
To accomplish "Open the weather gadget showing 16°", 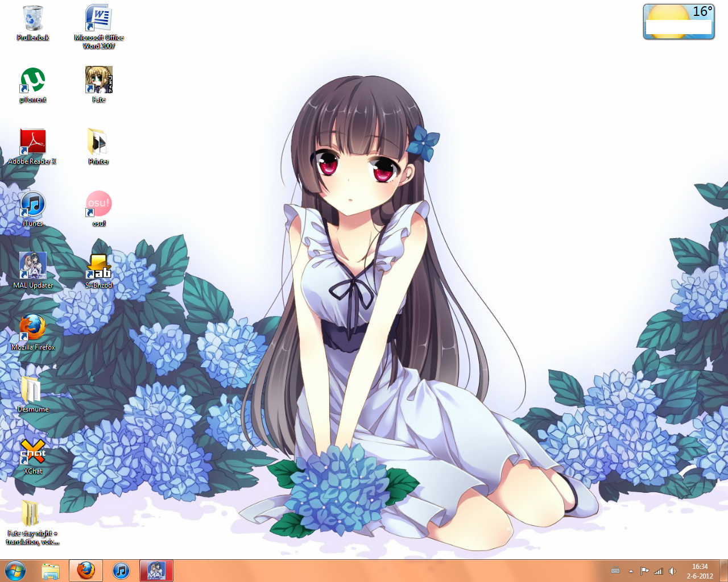I will [x=679, y=22].
